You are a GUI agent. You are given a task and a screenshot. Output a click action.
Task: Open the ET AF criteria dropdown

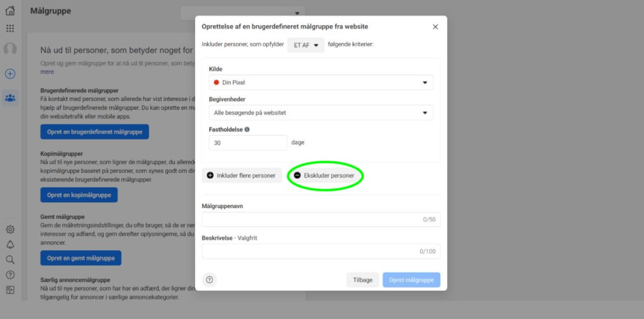pyautogui.click(x=305, y=45)
